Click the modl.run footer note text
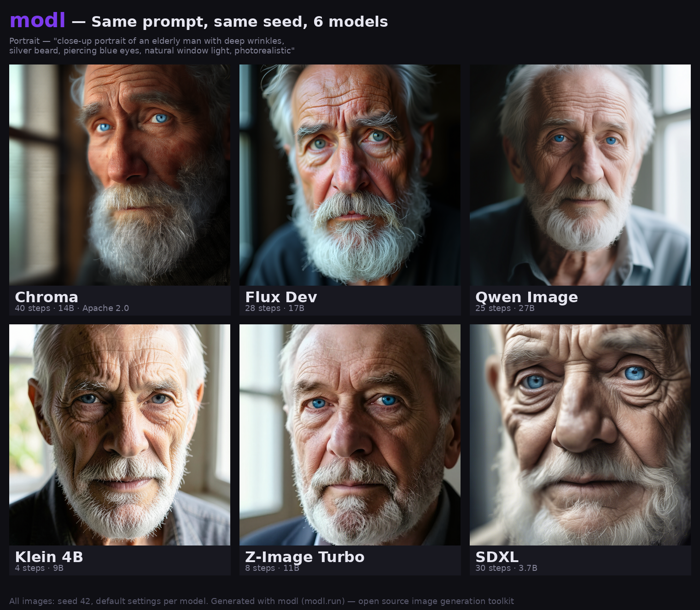Image resolution: width=700 pixels, height=610 pixels. [262, 601]
